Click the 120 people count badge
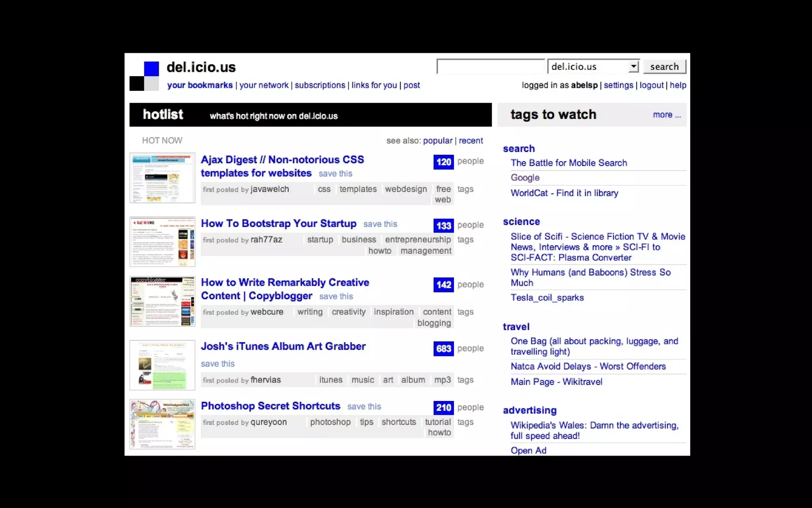Screen dimensions: 812x508 443,162
